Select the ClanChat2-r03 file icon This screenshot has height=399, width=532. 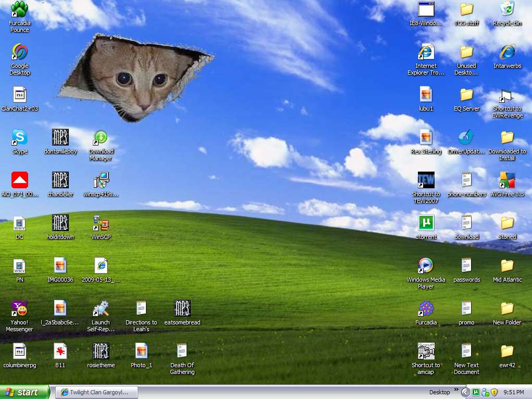tap(20, 95)
